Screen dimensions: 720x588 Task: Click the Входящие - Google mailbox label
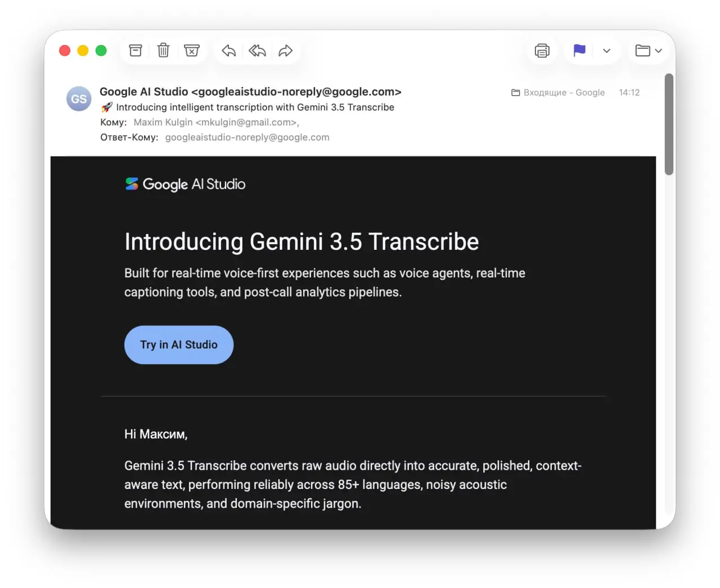click(x=564, y=93)
